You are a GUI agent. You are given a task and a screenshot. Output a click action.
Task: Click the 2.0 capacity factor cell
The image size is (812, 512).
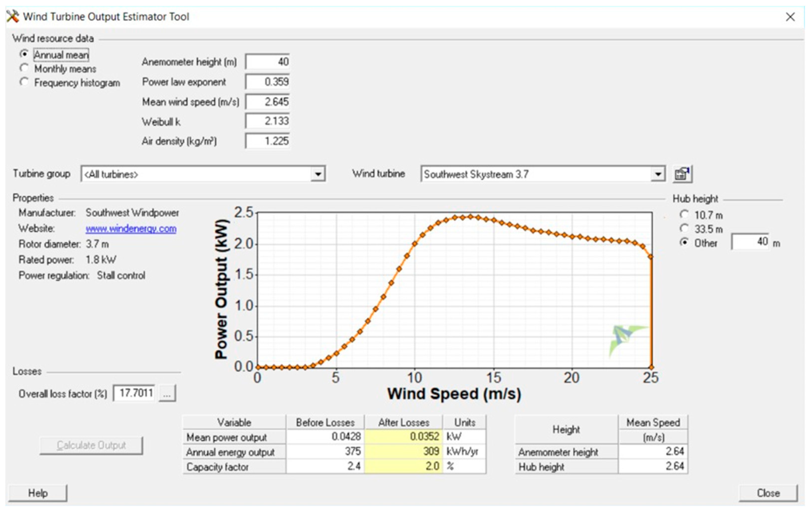[x=403, y=466]
